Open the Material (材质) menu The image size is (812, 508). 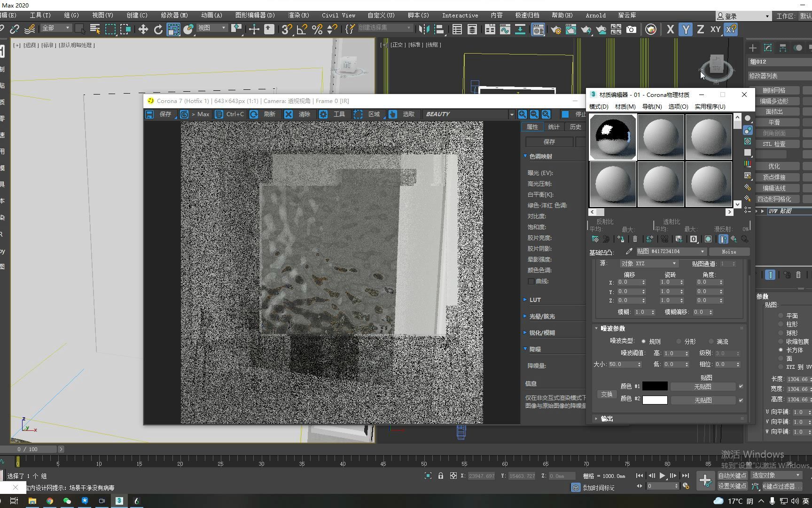click(x=625, y=107)
